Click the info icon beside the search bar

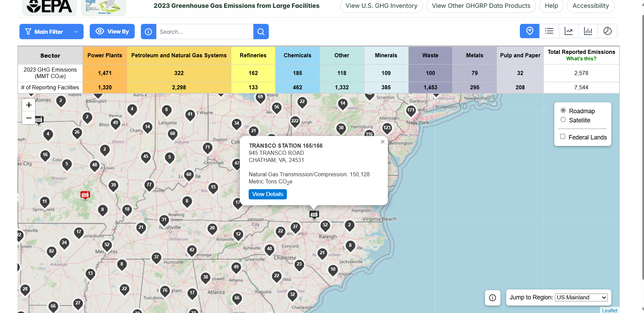[148, 31]
